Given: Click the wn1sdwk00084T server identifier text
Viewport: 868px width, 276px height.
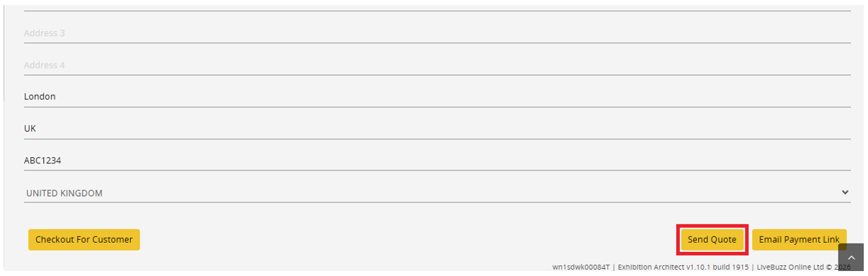Looking at the screenshot, I should click(x=581, y=267).
